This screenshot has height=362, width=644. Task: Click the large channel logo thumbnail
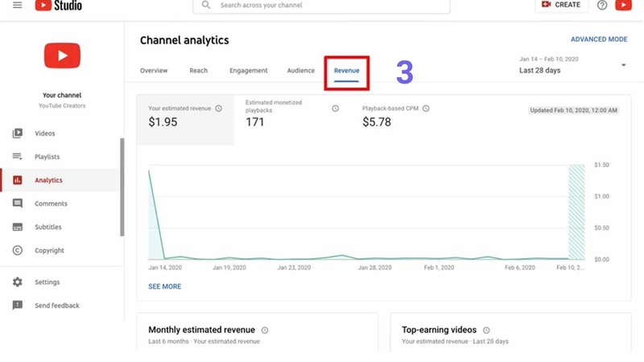(x=62, y=56)
